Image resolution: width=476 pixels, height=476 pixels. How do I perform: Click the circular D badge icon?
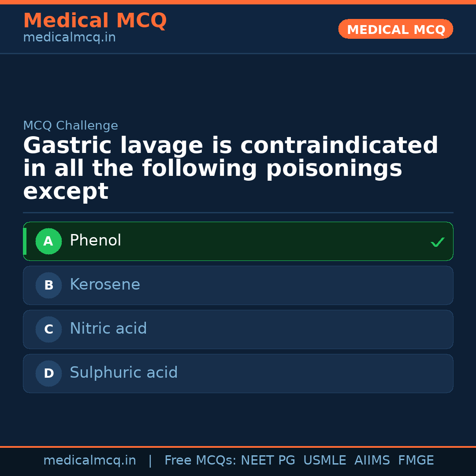pos(48,373)
